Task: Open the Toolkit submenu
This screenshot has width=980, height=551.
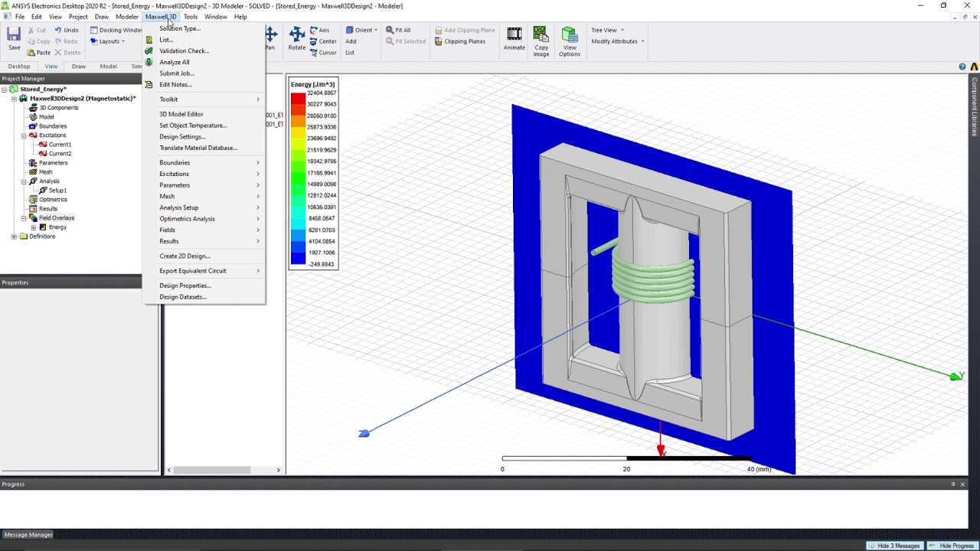Action: [205, 99]
